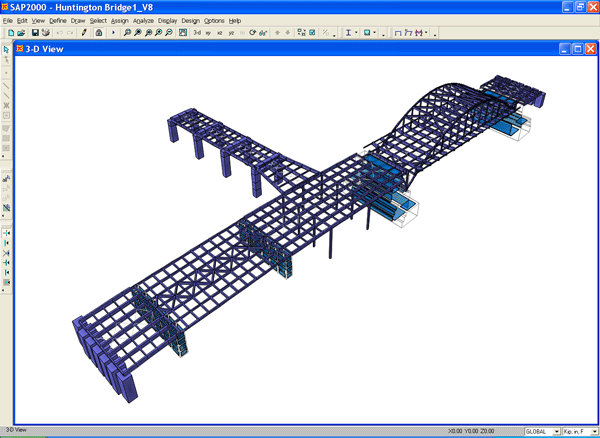Switch to the 3-d view button

[x=196, y=33]
